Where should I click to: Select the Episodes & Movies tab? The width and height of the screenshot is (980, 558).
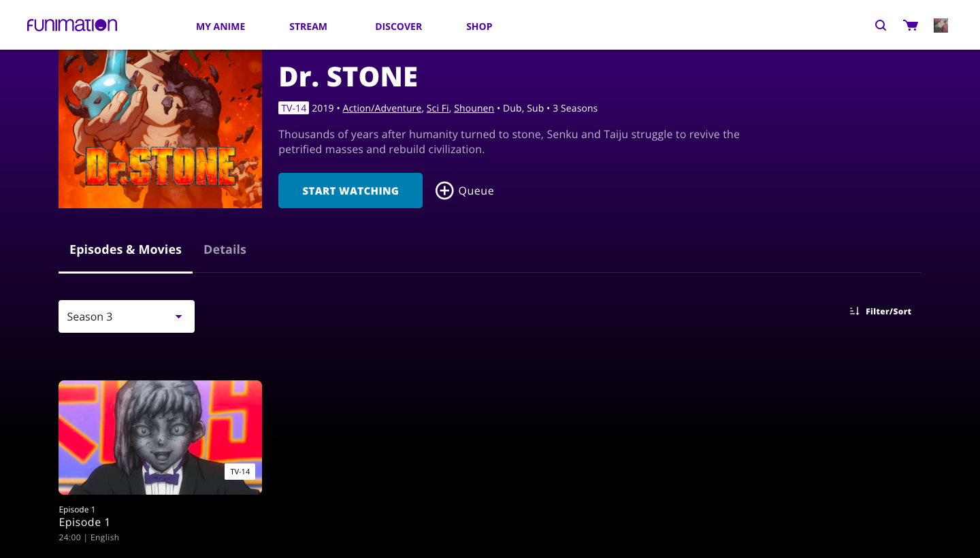tap(125, 250)
